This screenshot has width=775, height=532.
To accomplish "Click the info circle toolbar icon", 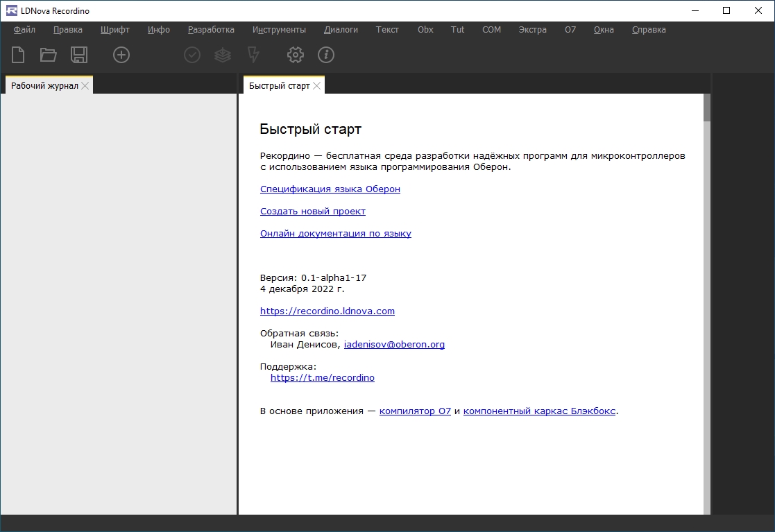I will [326, 55].
